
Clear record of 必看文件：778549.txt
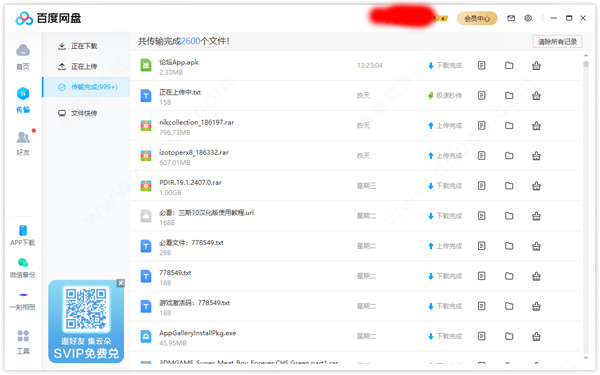536,246
